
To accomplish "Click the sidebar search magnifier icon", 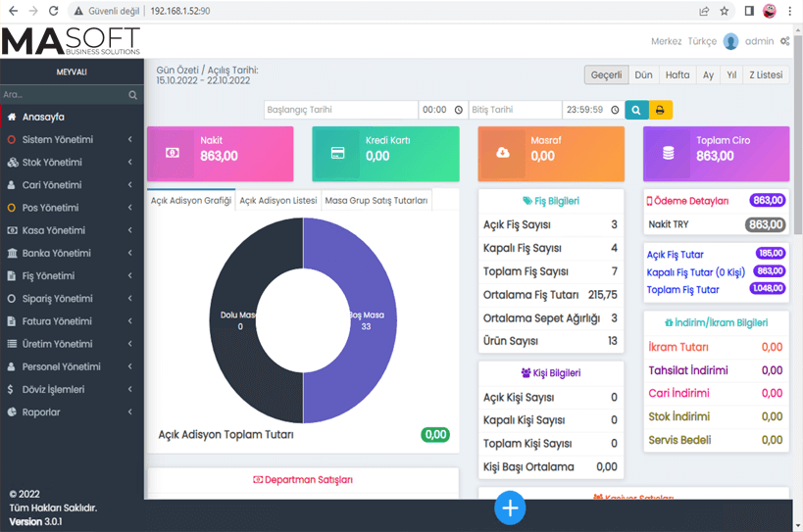I will pyautogui.click(x=133, y=95).
